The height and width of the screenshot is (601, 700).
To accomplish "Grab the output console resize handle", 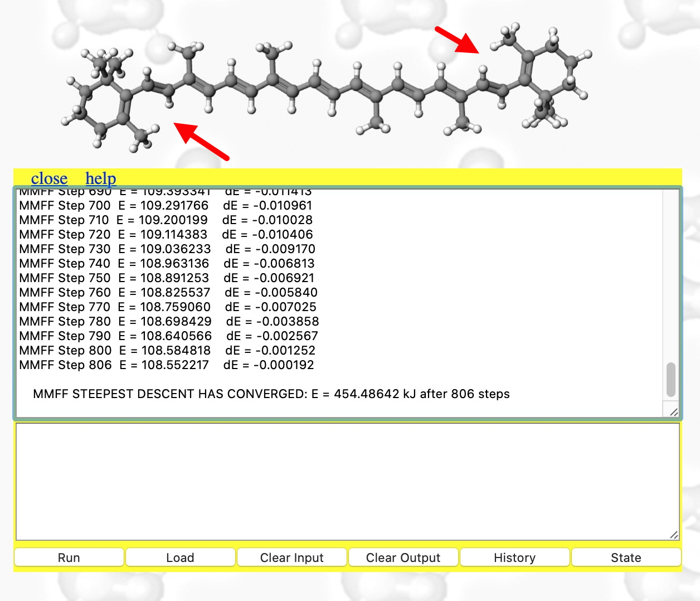I will point(674,413).
